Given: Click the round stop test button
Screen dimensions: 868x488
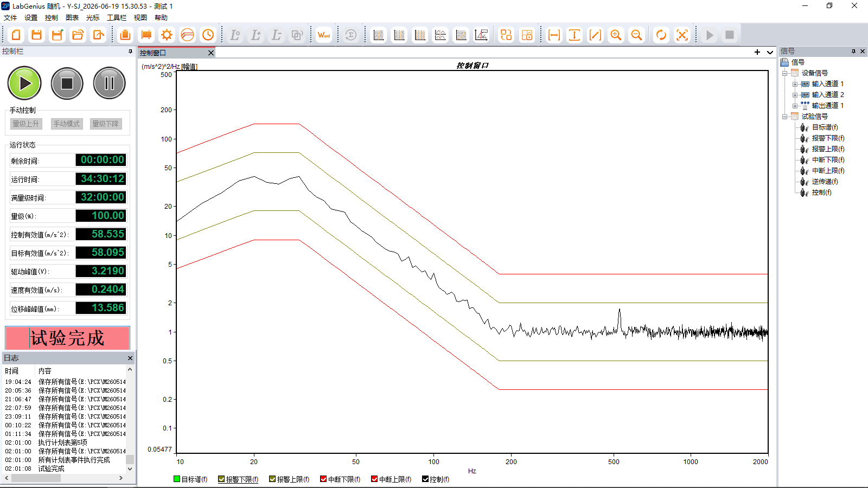Looking at the screenshot, I should pos(67,83).
